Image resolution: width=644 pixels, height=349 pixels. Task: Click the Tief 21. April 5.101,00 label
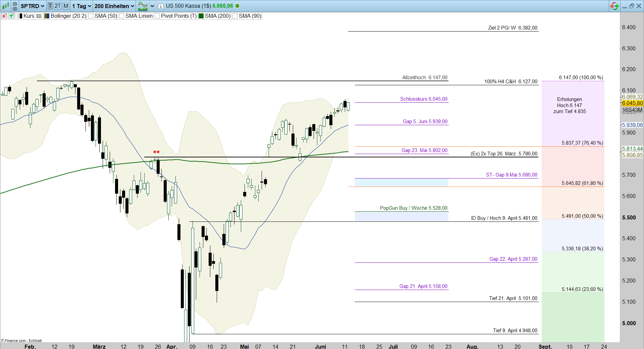(513, 298)
